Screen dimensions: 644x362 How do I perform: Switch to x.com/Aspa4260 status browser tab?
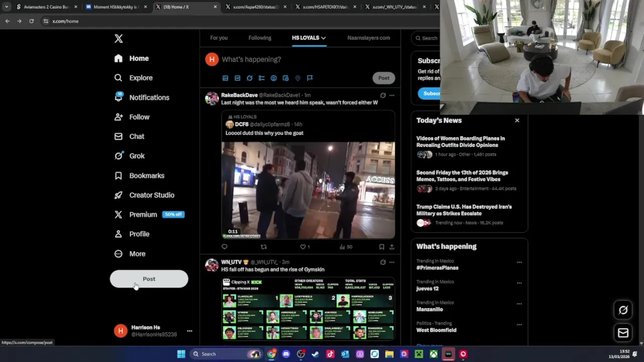point(255,7)
